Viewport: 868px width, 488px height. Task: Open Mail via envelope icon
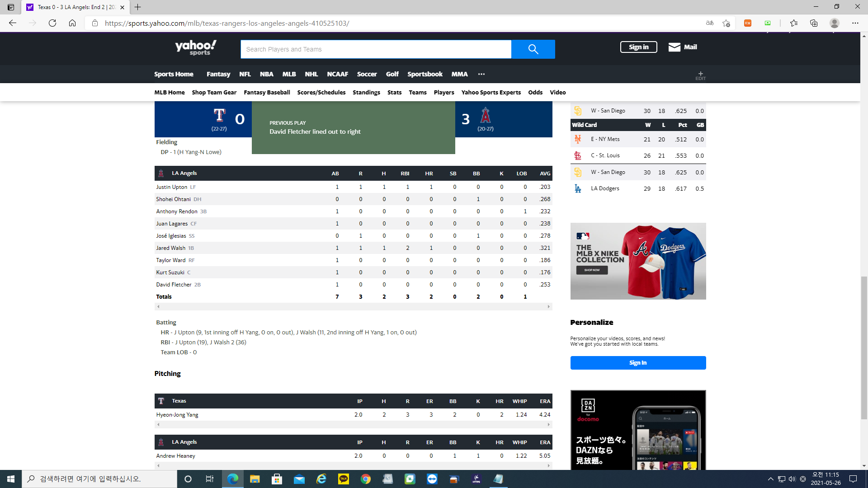(x=674, y=47)
